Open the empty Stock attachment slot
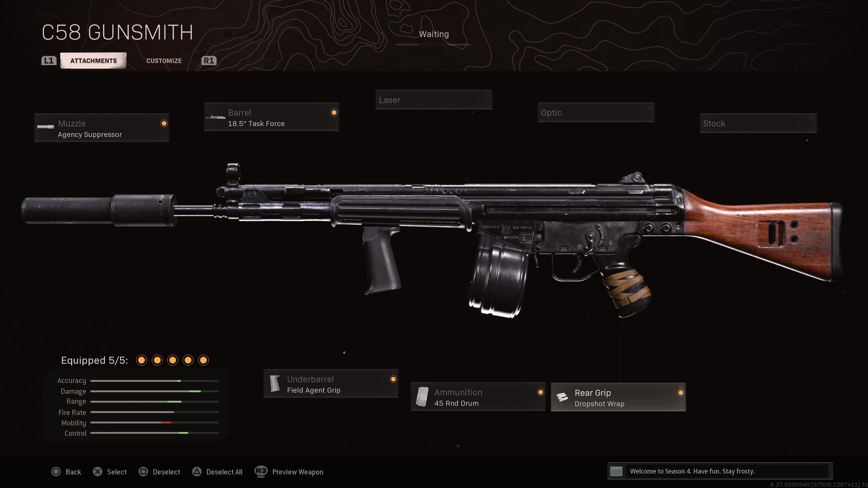 click(x=758, y=123)
